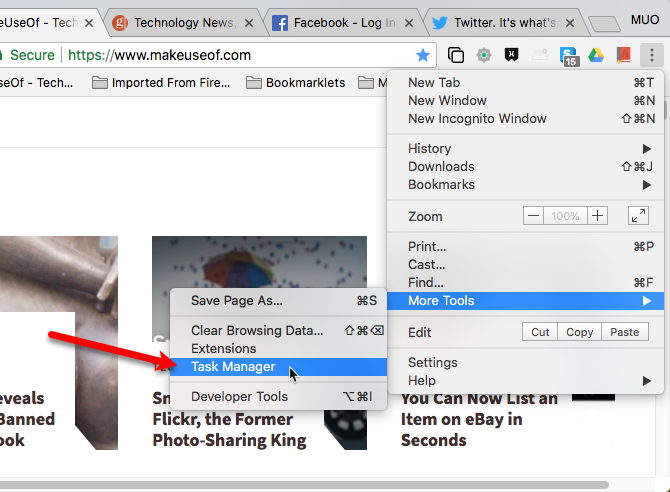The height and width of the screenshot is (492, 670).
Task: Open Settings from the Chrome menu
Action: point(526,362)
